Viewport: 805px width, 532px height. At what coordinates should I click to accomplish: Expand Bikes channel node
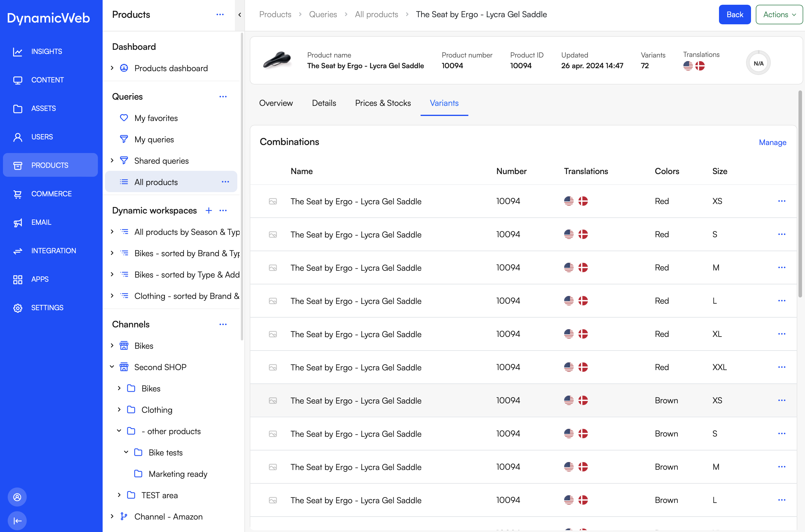[x=112, y=345]
